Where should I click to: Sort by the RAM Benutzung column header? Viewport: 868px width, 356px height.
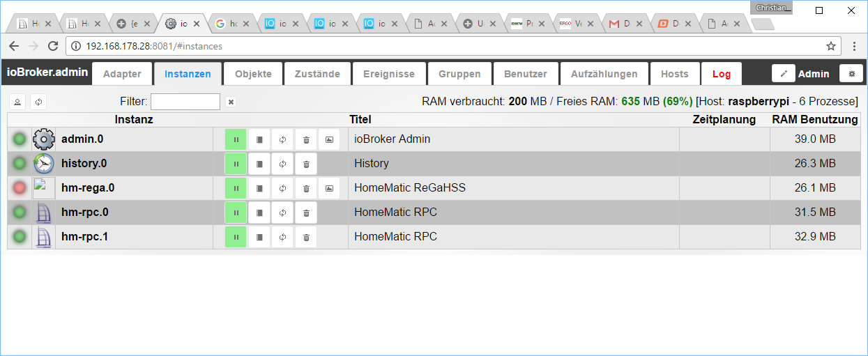pyautogui.click(x=814, y=120)
